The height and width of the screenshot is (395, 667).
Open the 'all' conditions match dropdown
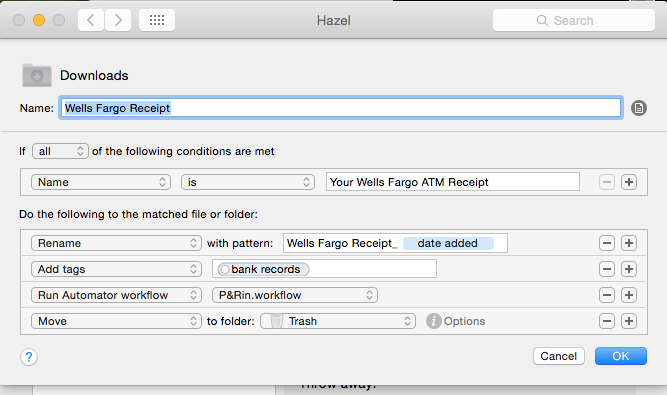click(x=60, y=151)
